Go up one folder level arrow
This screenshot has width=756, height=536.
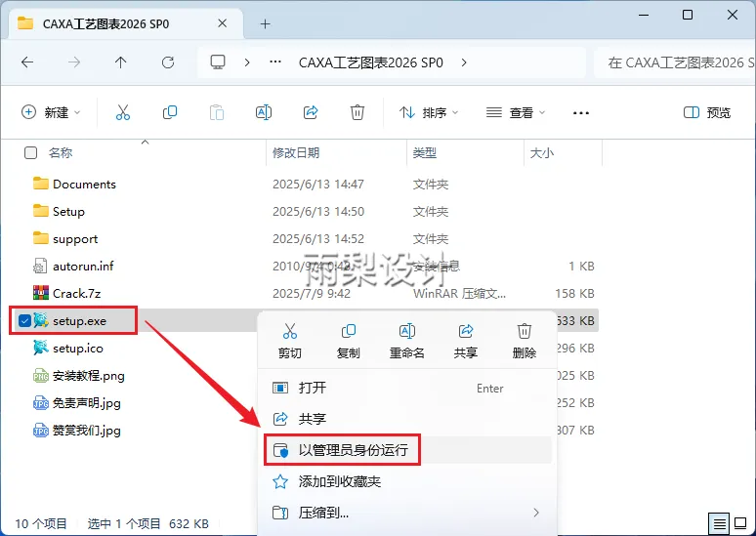(120, 62)
